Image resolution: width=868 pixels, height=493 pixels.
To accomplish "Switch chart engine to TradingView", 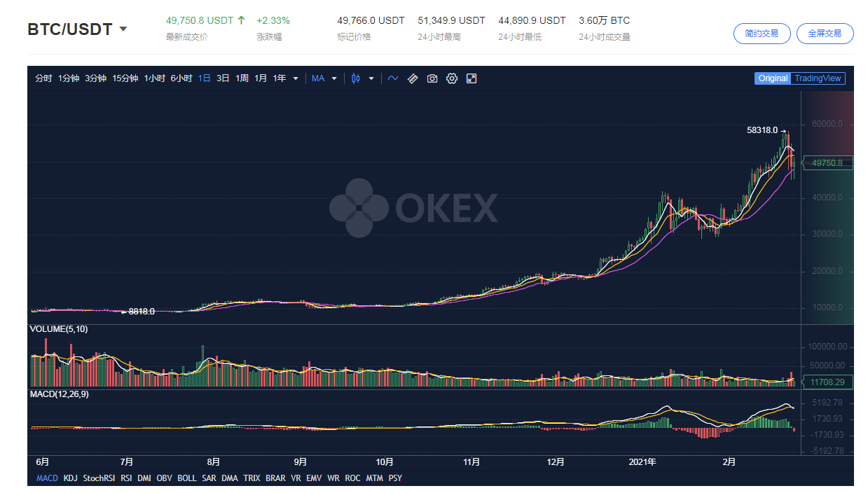I will pyautogui.click(x=820, y=78).
